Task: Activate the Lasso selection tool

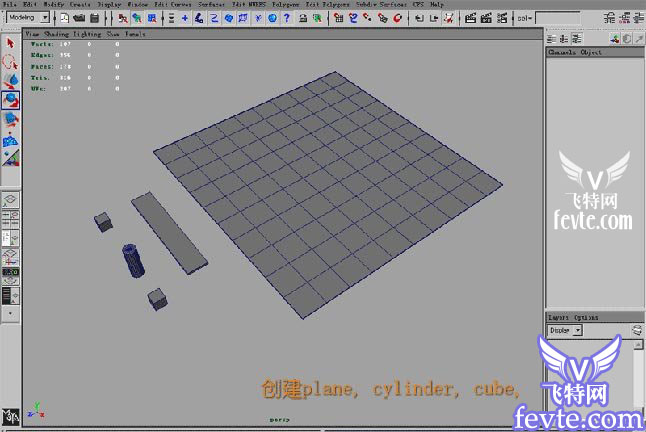Action: [10, 62]
